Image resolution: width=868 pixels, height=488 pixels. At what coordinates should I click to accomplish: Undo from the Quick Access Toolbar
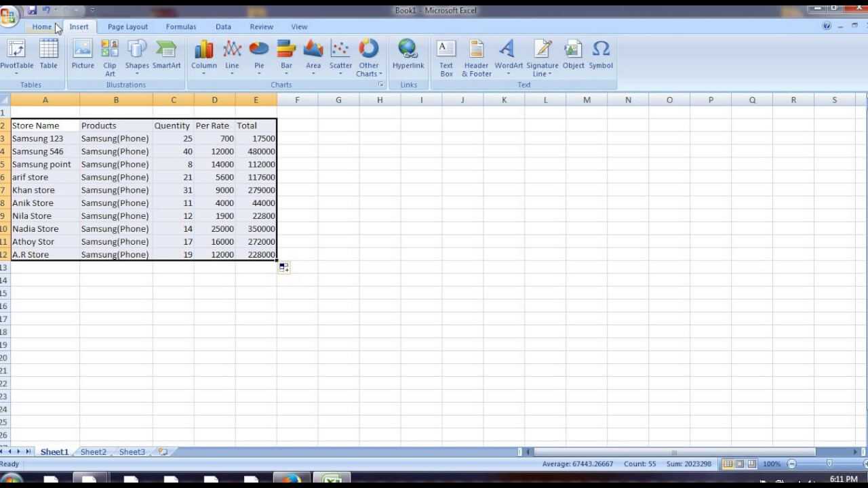46,10
